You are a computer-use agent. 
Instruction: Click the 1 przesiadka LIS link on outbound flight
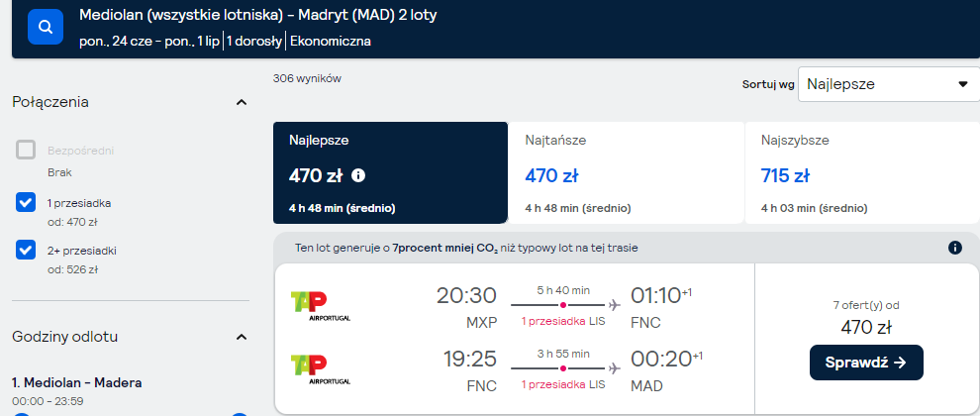click(x=563, y=322)
